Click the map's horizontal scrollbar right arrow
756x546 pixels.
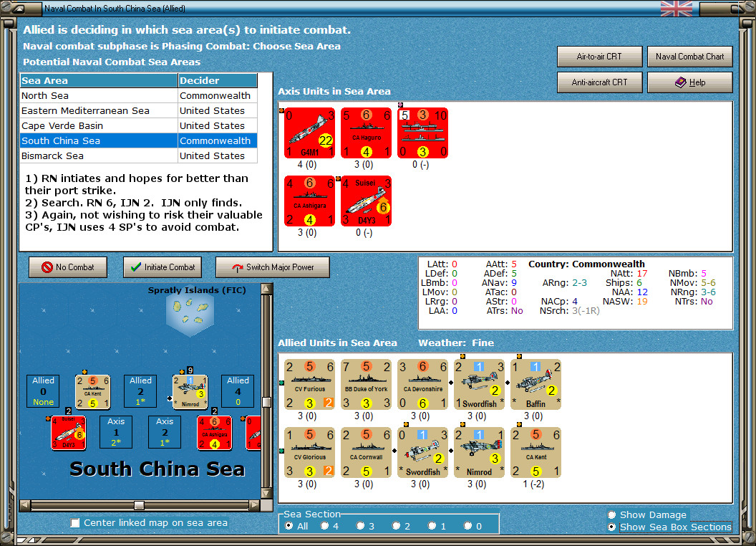click(x=255, y=505)
